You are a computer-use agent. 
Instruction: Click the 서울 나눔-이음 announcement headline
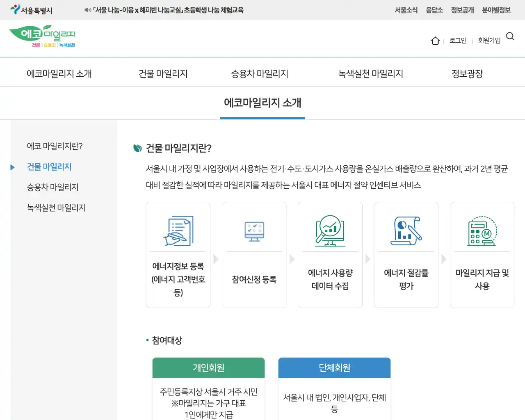pyautogui.click(x=168, y=10)
